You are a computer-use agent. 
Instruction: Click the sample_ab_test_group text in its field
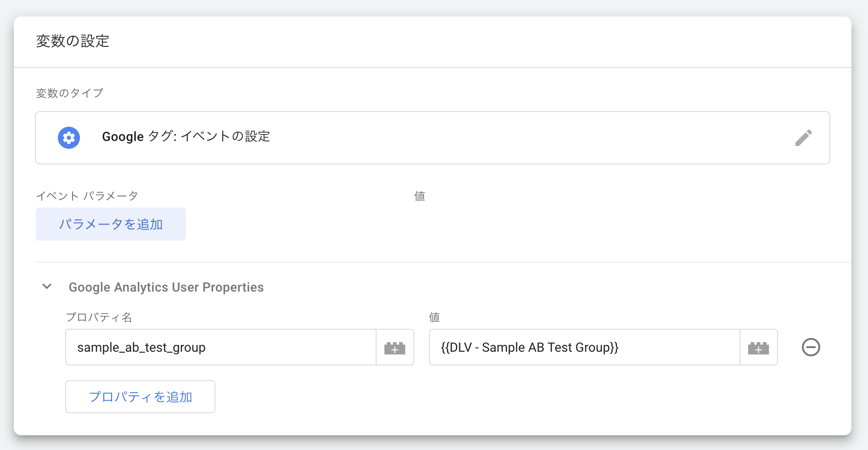[x=141, y=348]
